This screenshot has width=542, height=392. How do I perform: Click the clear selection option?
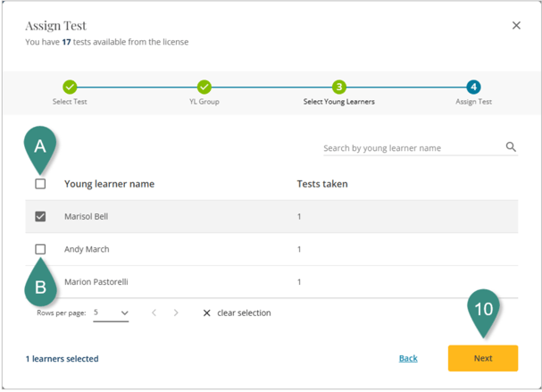(237, 313)
